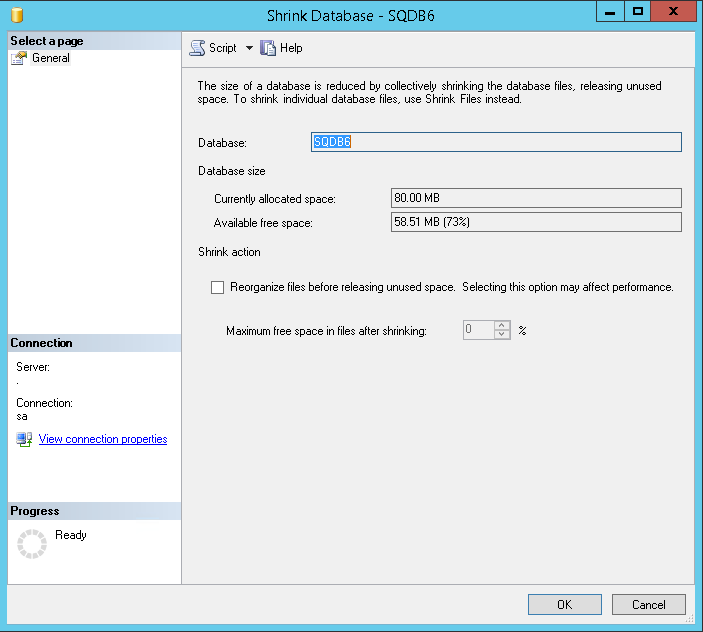Click the Progress Ready spinner icon
Image resolution: width=703 pixels, height=632 pixels.
coord(33,543)
